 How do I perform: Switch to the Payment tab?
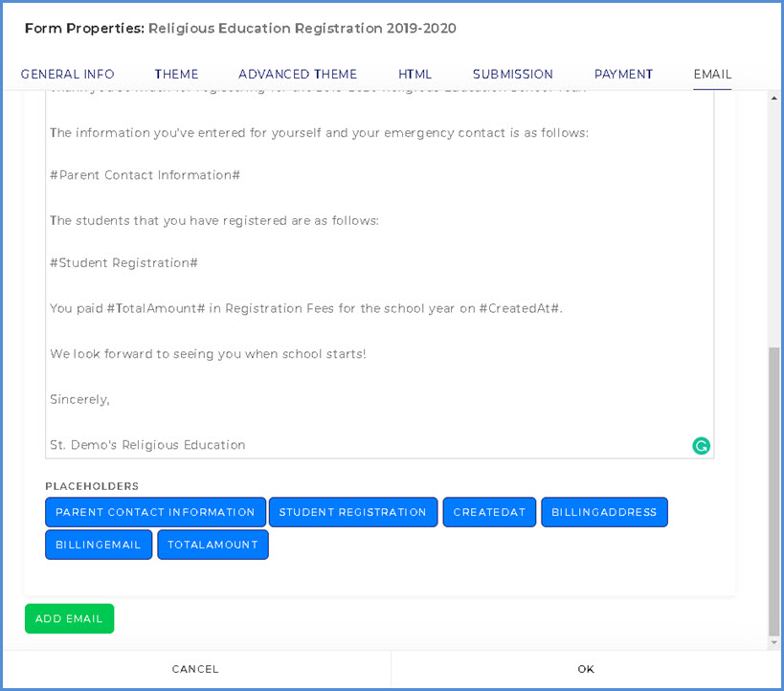[623, 75]
